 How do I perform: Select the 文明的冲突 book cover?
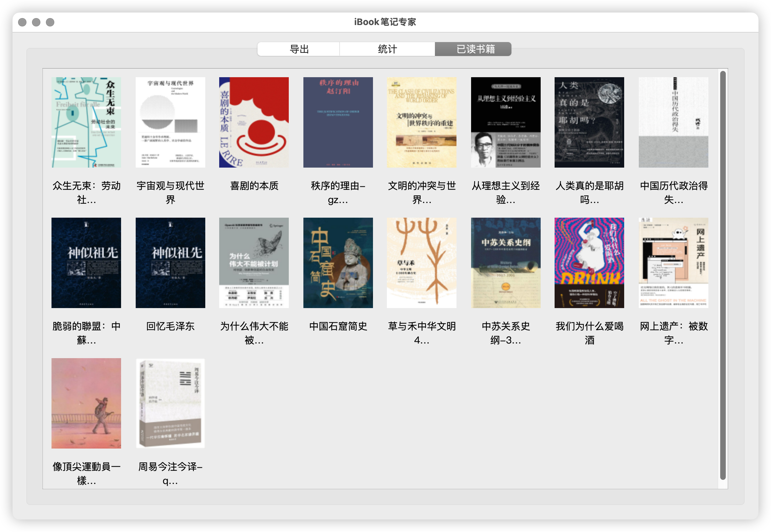pos(422,122)
